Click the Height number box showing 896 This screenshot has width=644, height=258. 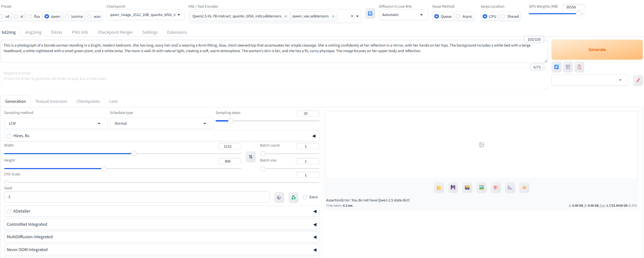coord(230,161)
